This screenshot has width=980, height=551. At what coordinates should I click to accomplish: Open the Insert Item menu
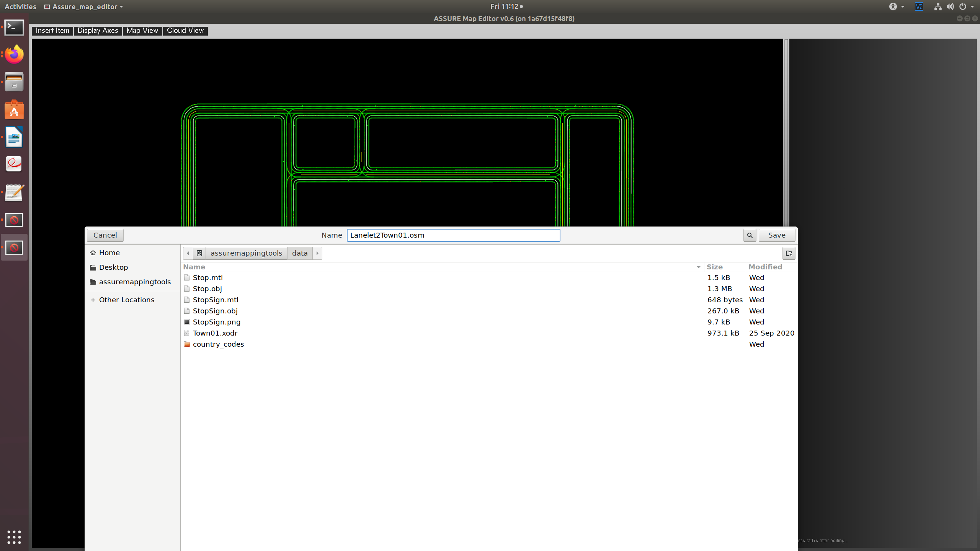52,31
